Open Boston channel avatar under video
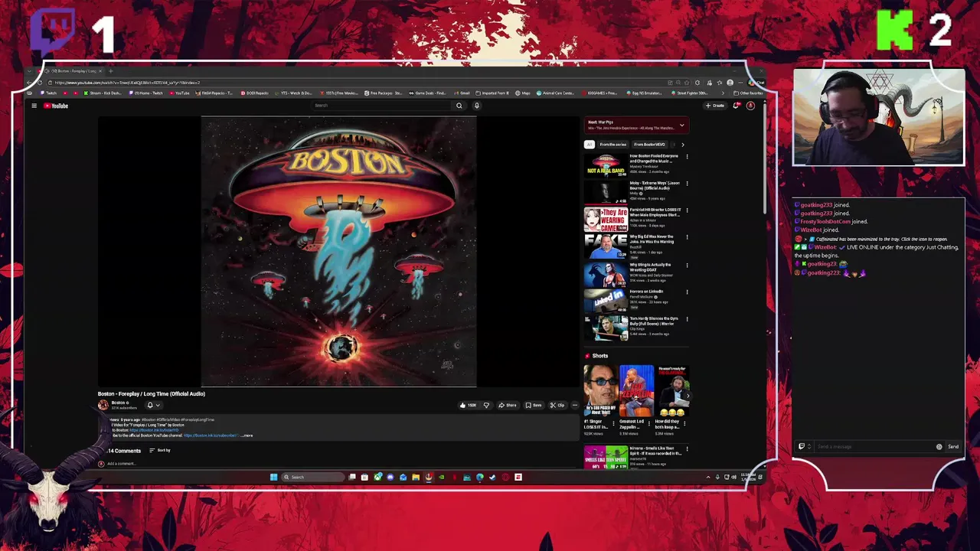This screenshot has width=980, height=551. pos(103,405)
